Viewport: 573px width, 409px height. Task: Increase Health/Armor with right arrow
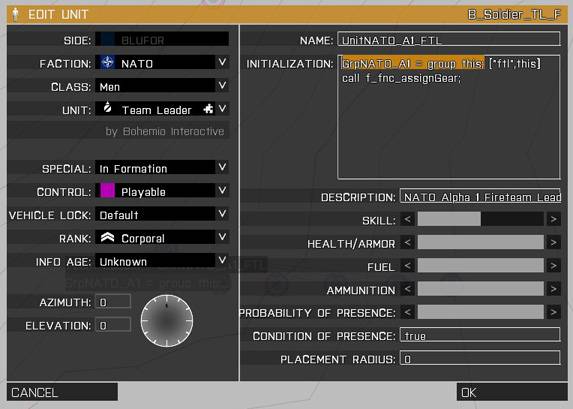click(554, 242)
